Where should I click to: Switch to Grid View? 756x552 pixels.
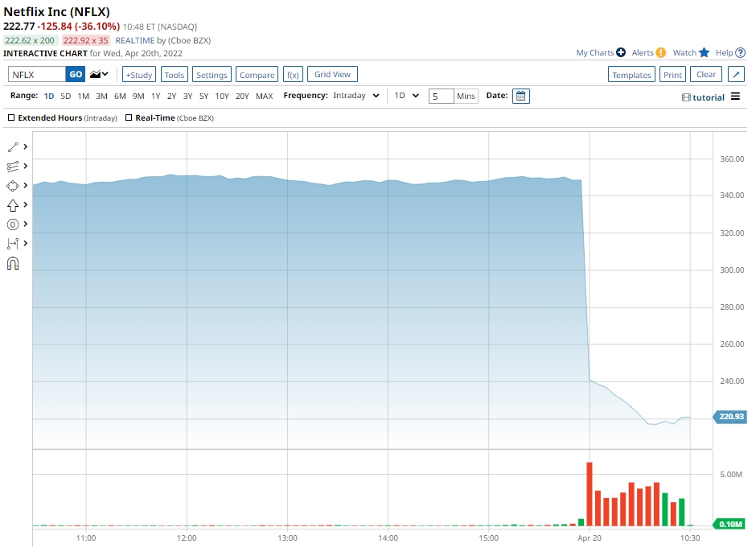[x=332, y=74]
